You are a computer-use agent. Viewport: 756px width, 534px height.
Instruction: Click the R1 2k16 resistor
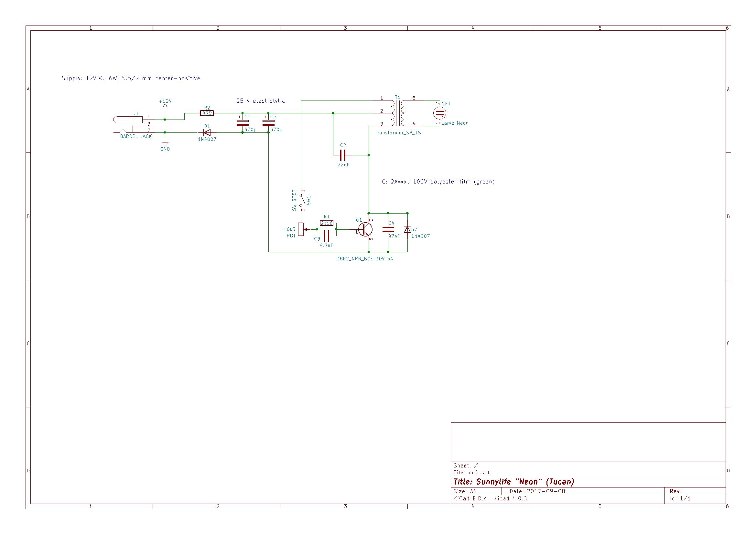point(326,223)
